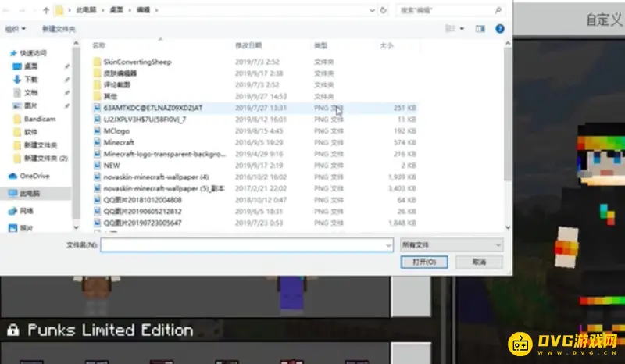
Task: Click the refresh icon beside the address bar
Action: pyautogui.click(x=384, y=11)
